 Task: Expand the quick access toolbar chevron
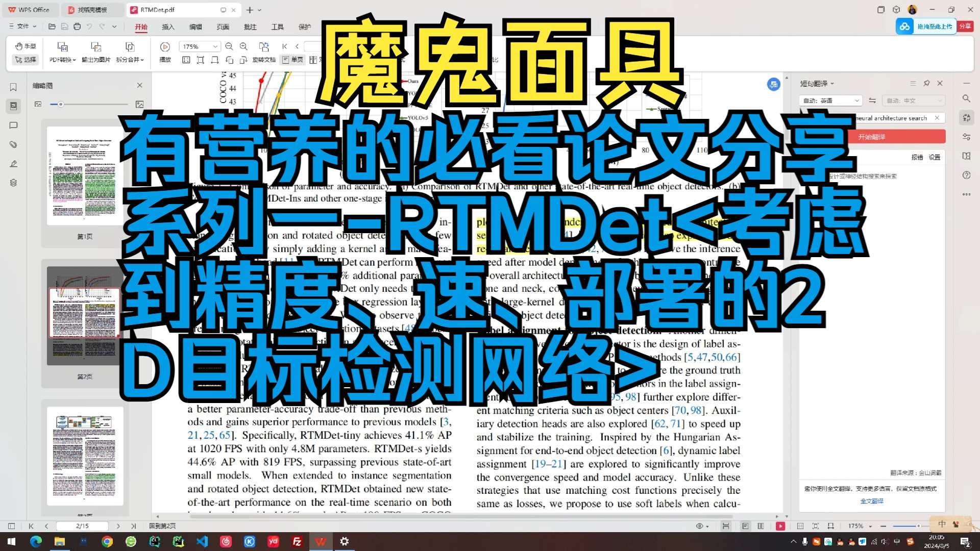coord(114,27)
